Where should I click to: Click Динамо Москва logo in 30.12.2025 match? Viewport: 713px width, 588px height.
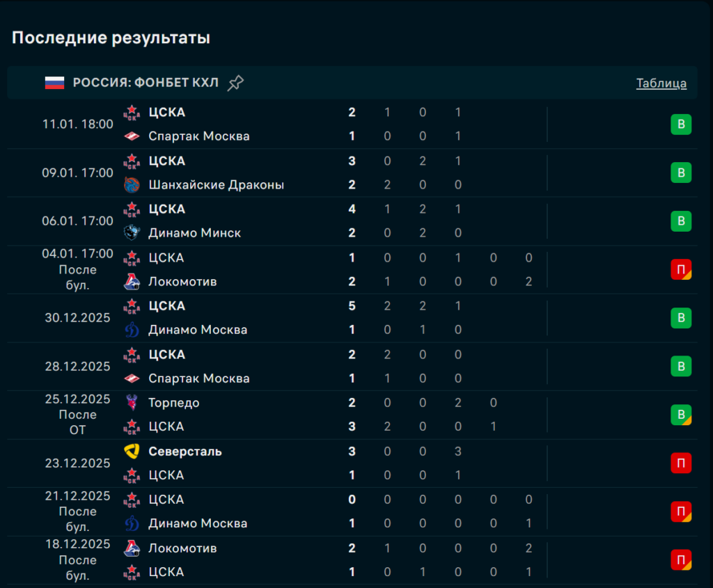132,330
